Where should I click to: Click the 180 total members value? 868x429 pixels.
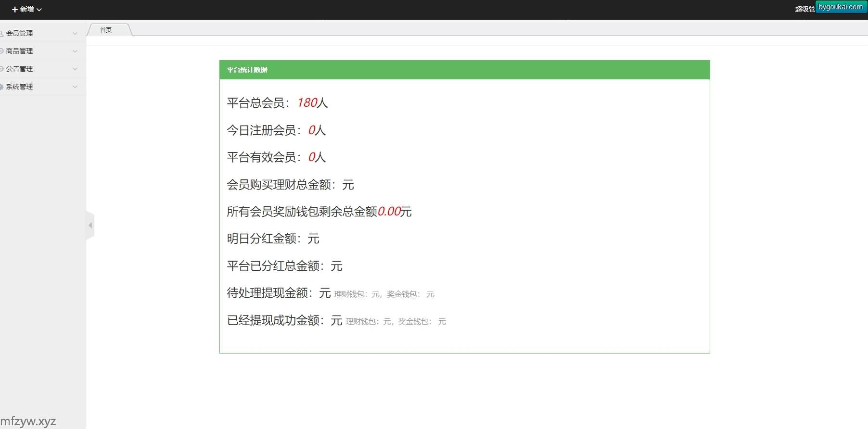307,103
